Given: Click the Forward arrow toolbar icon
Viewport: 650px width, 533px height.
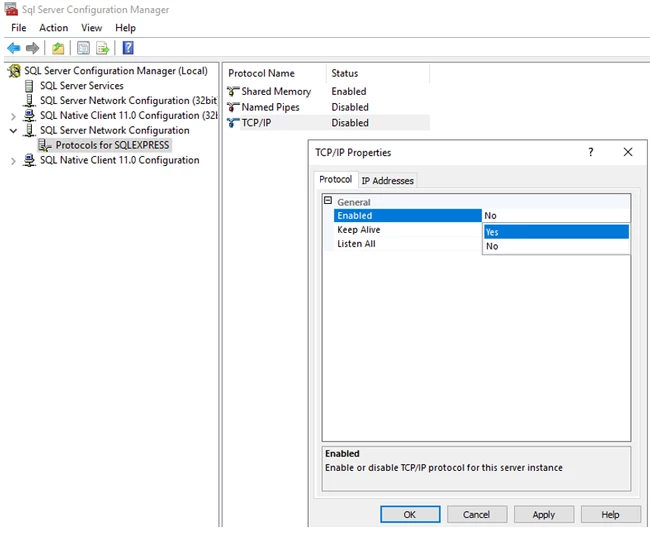Looking at the screenshot, I should 32,48.
